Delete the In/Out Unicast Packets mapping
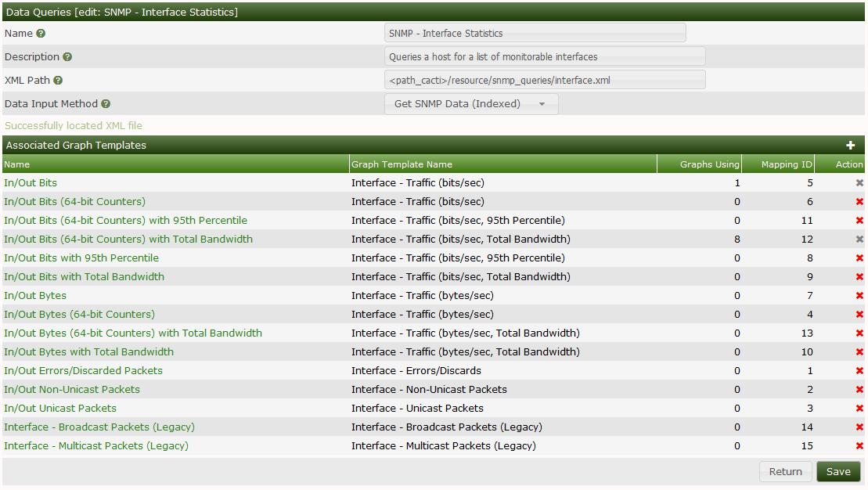 tap(859, 408)
